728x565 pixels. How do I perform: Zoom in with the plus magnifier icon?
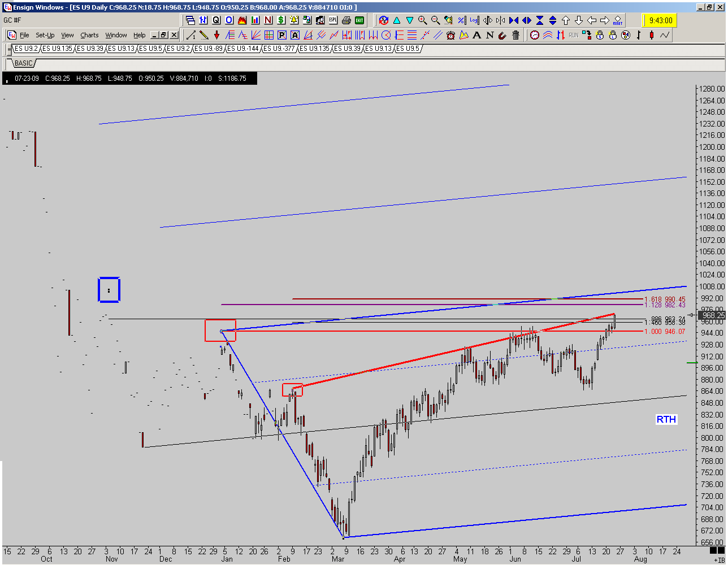click(x=422, y=20)
